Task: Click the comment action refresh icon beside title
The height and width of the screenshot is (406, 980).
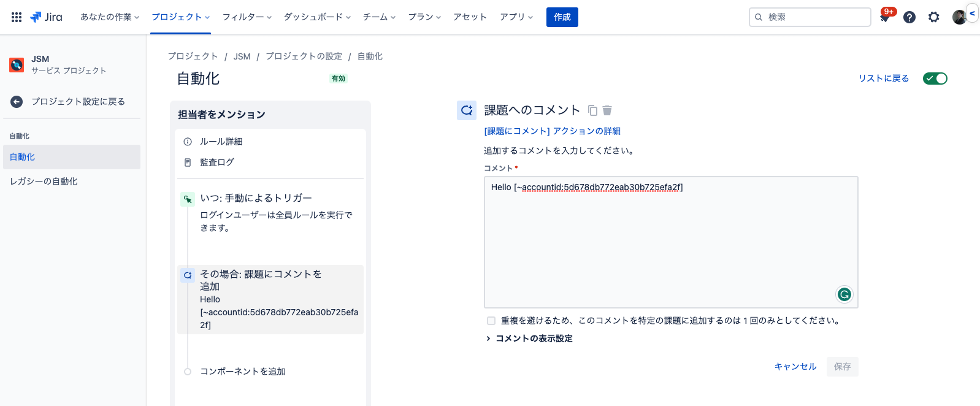Action: click(x=467, y=110)
